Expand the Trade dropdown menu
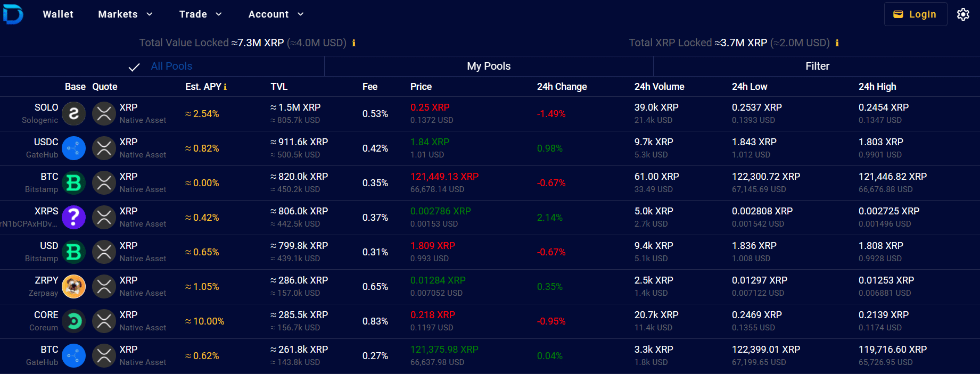This screenshot has height=374, width=980. [200, 14]
